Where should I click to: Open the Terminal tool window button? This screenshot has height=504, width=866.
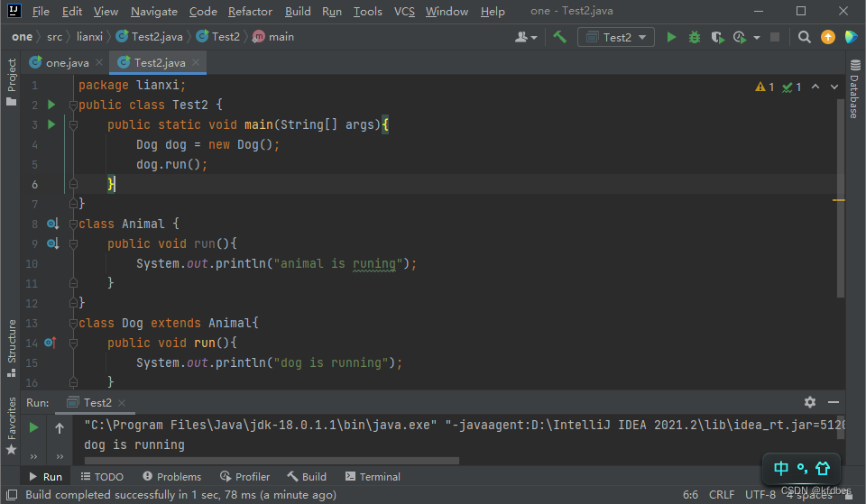pyautogui.click(x=372, y=476)
